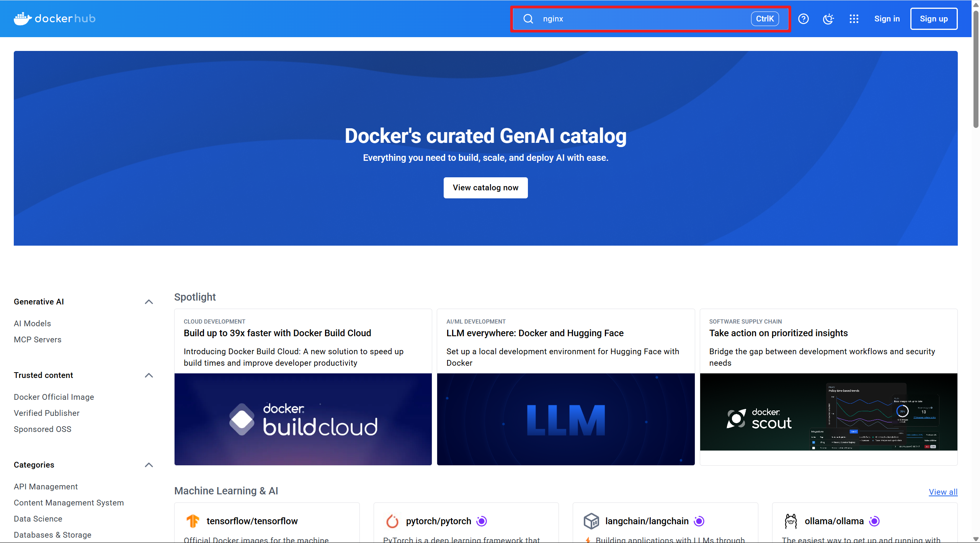The image size is (980, 543).
Task: Open LLM everywhere Docker Hugging Face heading
Action: point(535,333)
